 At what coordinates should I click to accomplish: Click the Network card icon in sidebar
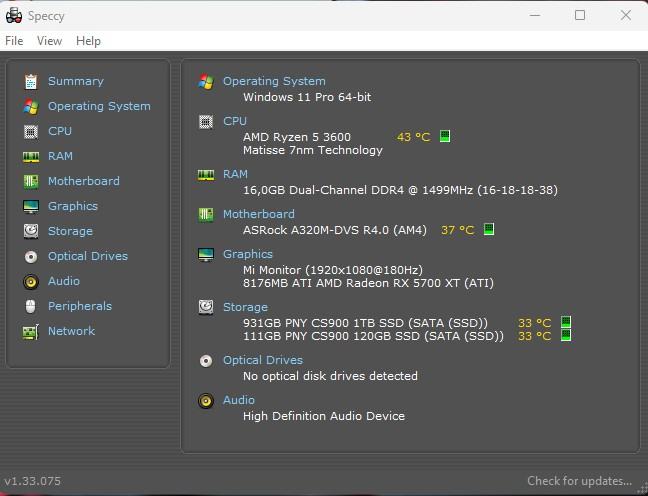coord(31,331)
